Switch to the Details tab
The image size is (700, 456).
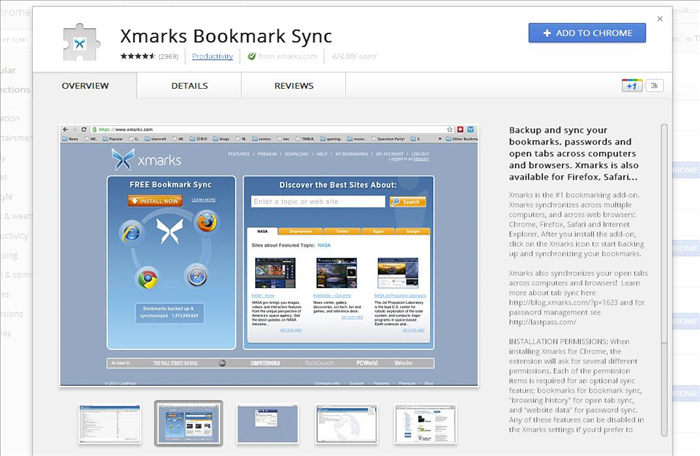pos(189,86)
